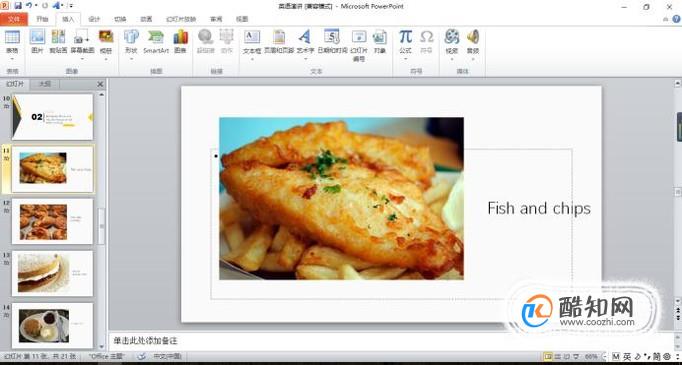Image resolution: width=682 pixels, height=365 pixels.
Task: Click the save icon in quick access toolbar
Action: 18,6
